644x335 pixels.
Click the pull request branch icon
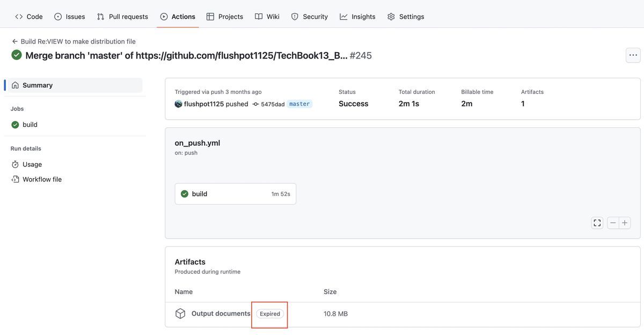[x=100, y=17]
